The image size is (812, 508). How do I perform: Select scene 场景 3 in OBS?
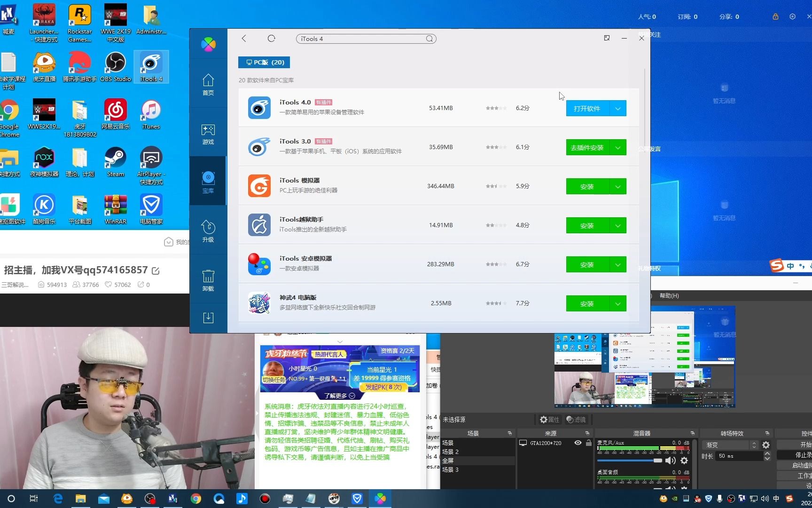click(x=477, y=469)
